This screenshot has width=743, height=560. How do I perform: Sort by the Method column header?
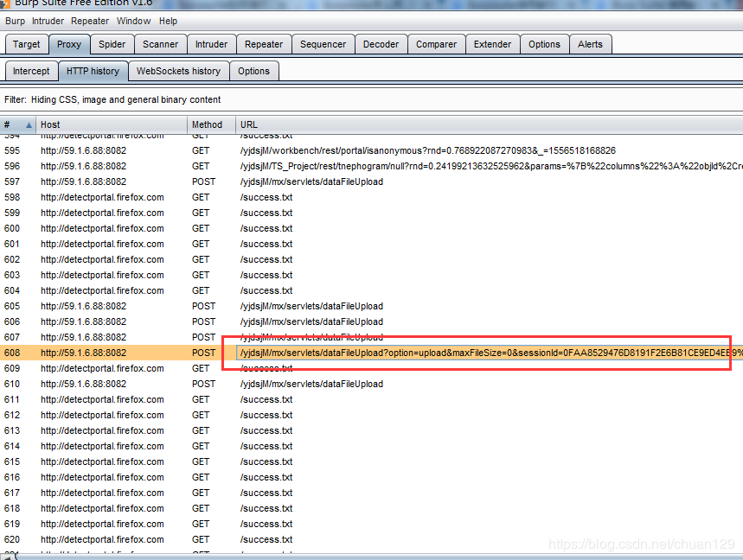211,124
